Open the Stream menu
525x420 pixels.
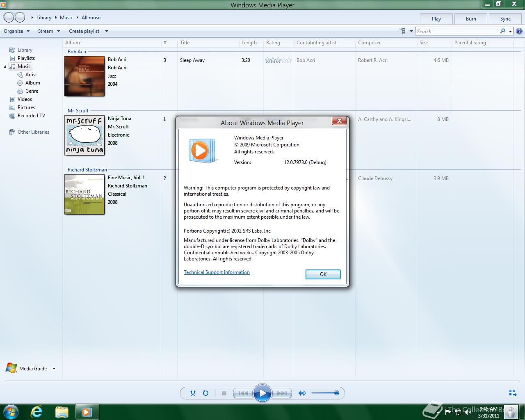coord(49,31)
